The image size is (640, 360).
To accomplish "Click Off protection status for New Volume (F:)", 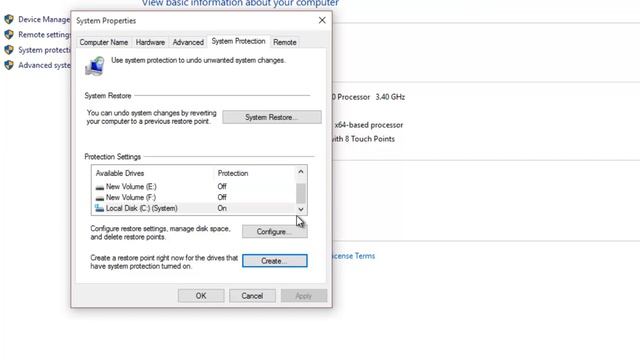I will click(222, 198).
